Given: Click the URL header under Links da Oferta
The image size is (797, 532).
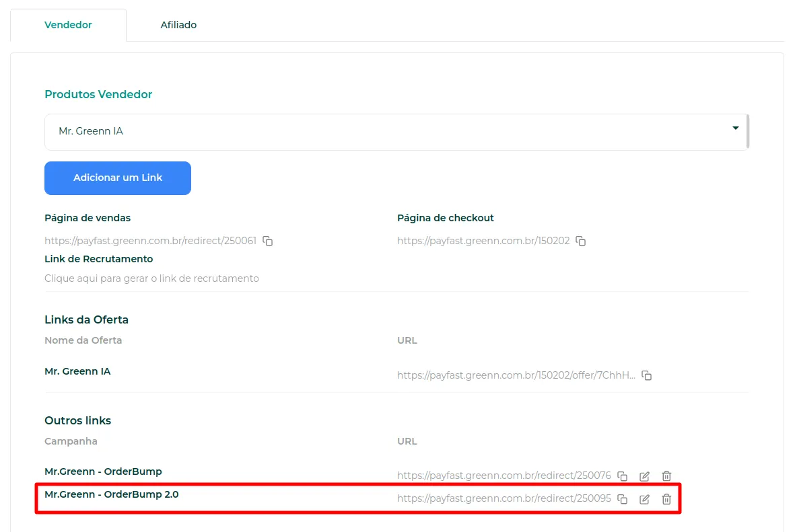Looking at the screenshot, I should [407, 340].
